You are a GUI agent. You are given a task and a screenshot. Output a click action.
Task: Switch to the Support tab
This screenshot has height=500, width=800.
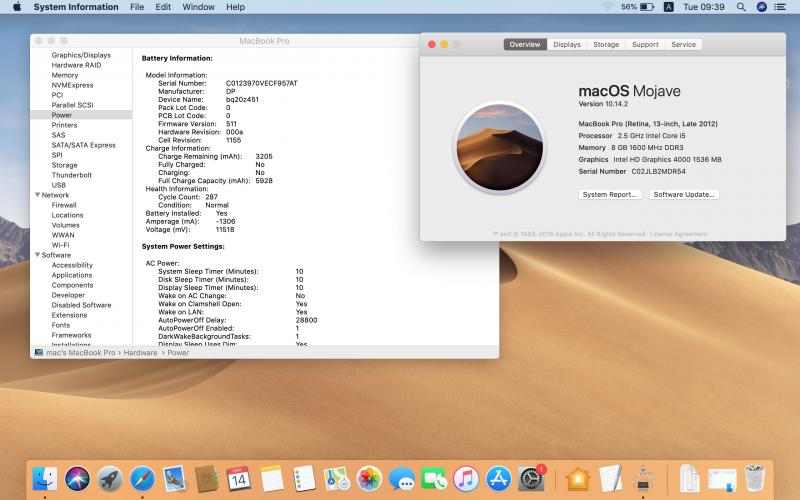click(645, 44)
